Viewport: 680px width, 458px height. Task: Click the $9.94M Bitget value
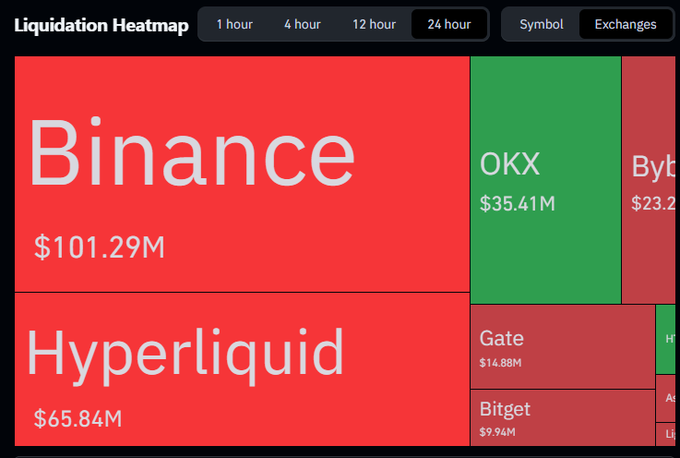[x=497, y=432]
